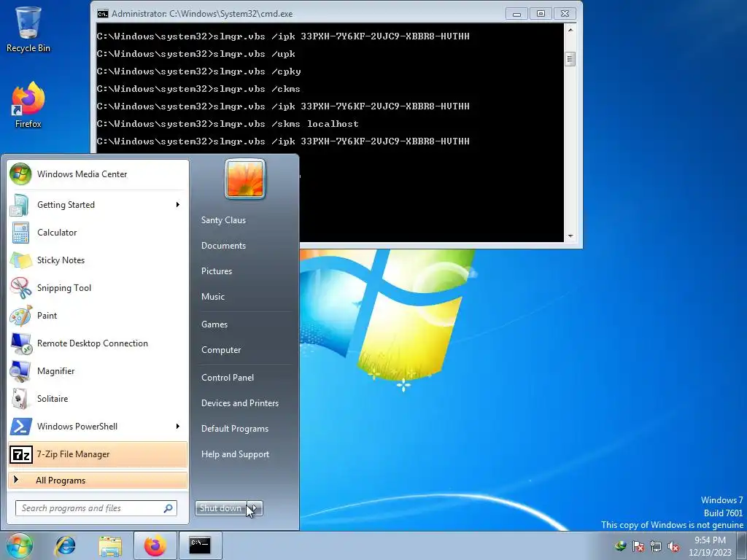
Task: Select cmd.exe taskbar button
Action: point(200,545)
